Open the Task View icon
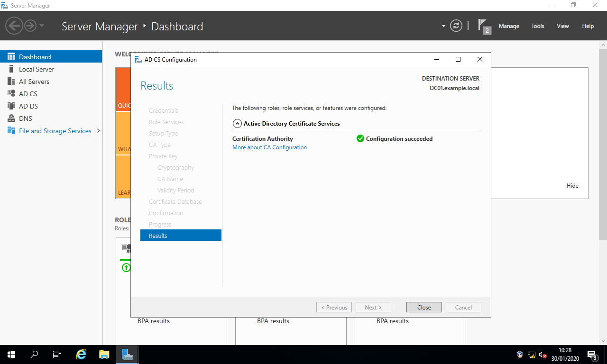Screen dimensions: 607x364 (57, 354)
